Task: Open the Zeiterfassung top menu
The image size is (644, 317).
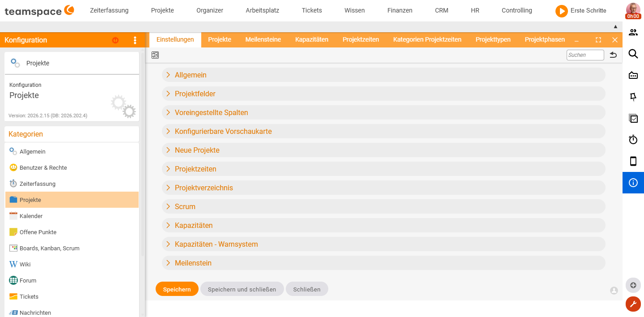Action: [109, 10]
